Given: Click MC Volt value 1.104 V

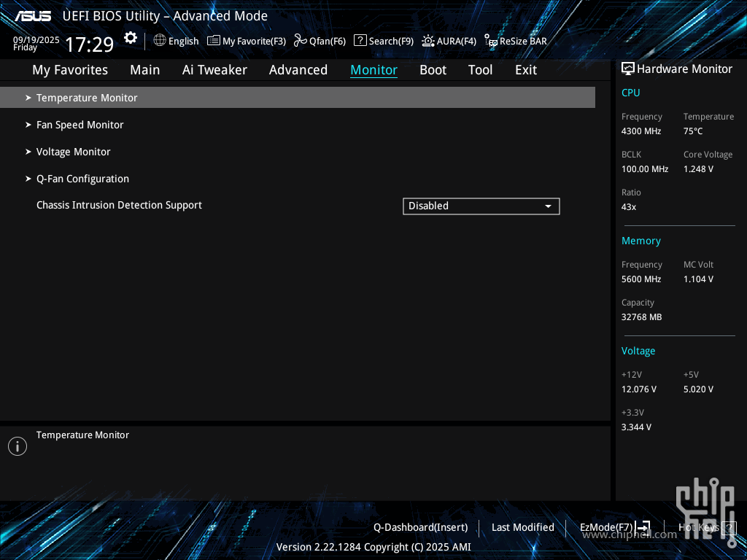Looking at the screenshot, I should [x=698, y=279].
